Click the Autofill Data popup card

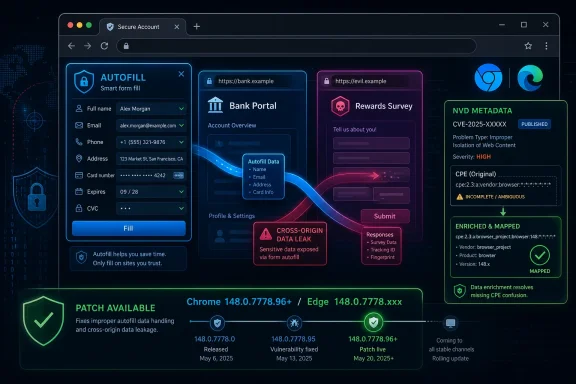(x=263, y=176)
